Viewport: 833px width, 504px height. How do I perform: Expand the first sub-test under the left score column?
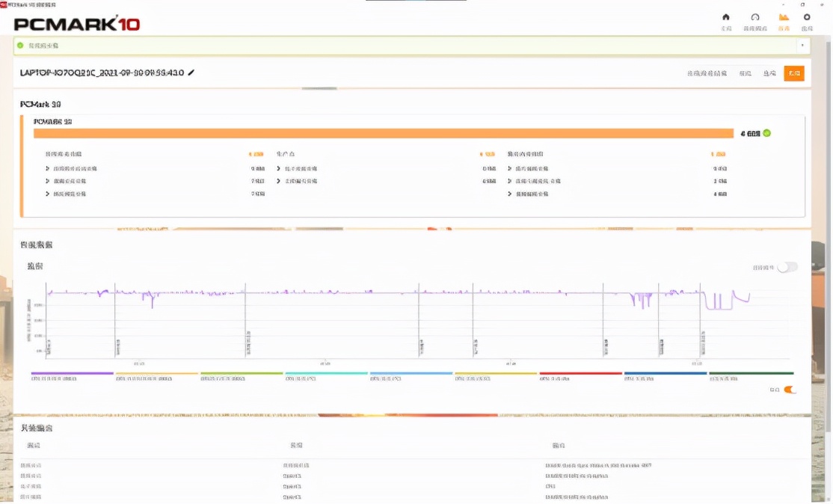click(48, 169)
